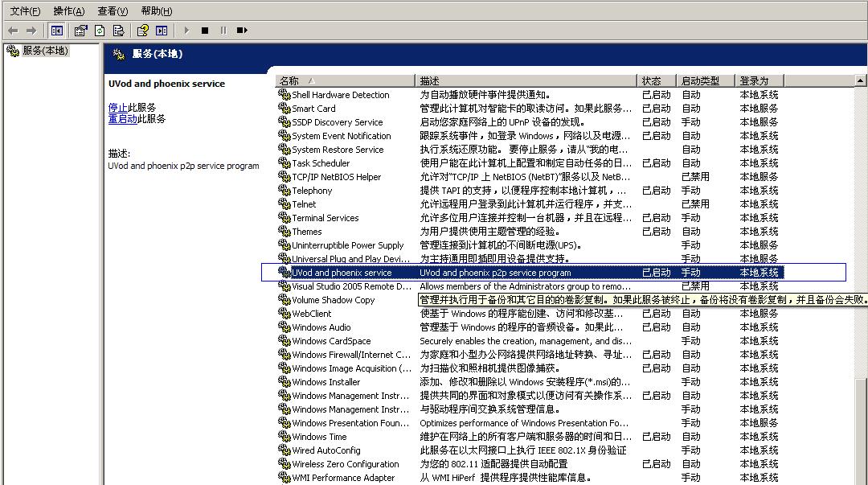Viewport: 868px width, 485px height.
Task: Click the Stop Service square icon
Action: [205, 31]
